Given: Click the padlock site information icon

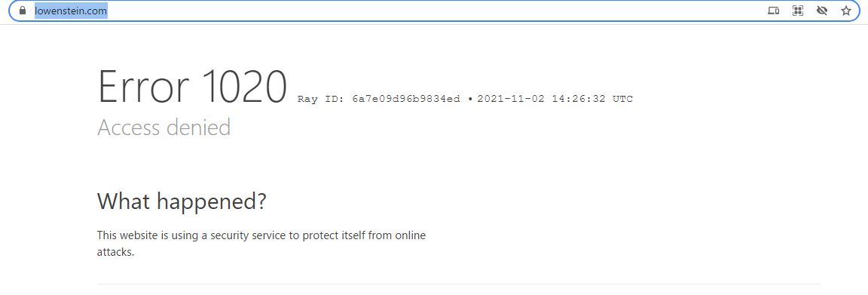Looking at the screenshot, I should [x=22, y=11].
